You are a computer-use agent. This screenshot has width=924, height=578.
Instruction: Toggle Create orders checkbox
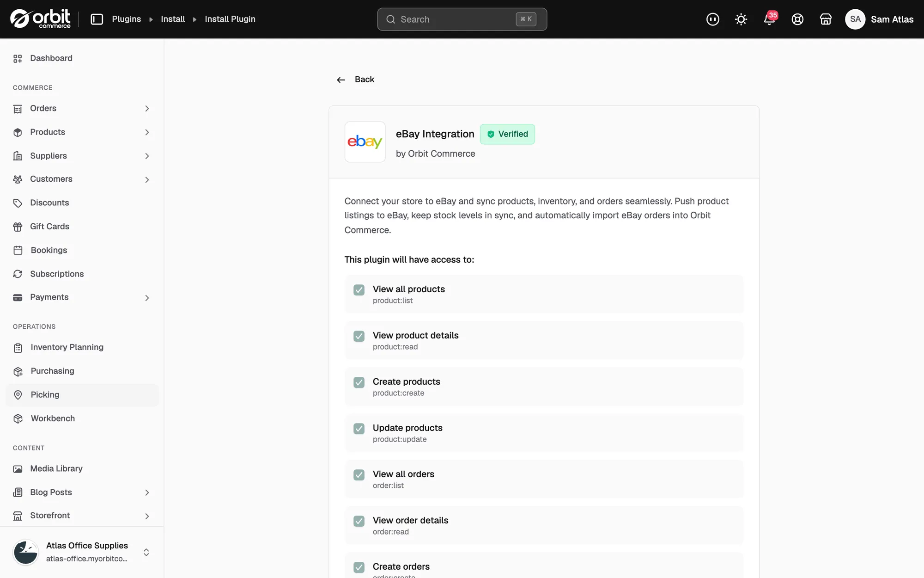click(x=359, y=567)
